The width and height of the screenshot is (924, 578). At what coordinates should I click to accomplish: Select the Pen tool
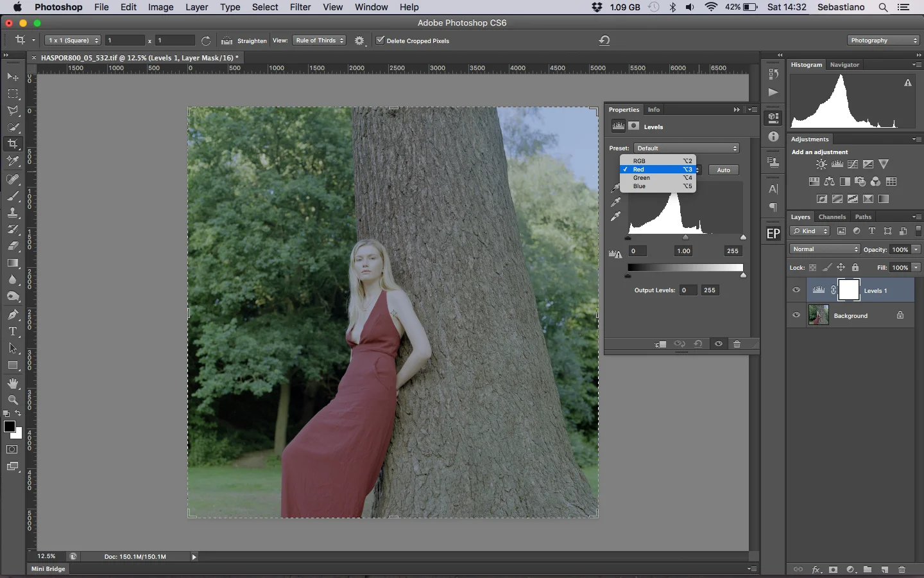coord(13,315)
